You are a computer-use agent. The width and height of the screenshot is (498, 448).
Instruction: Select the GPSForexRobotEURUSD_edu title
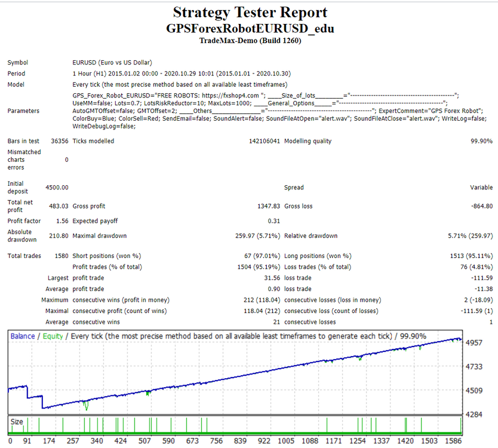(x=250, y=29)
